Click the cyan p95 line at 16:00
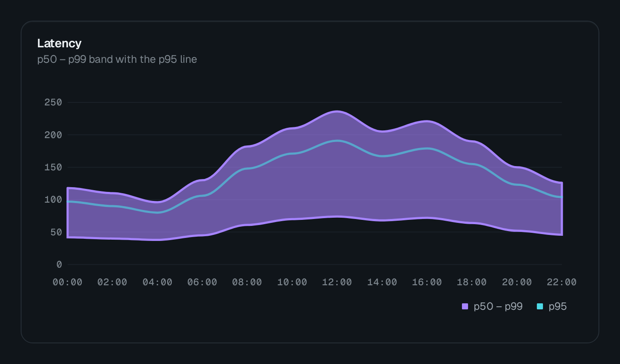Viewport: 620px width, 364px height. click(x=427, y=148)
